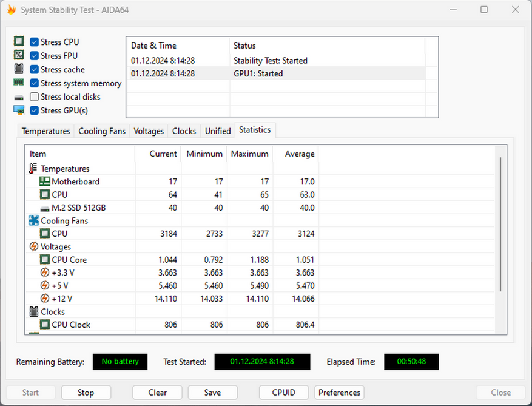
Task: Toggle the Stress cache checkbox
Action: 35,70
